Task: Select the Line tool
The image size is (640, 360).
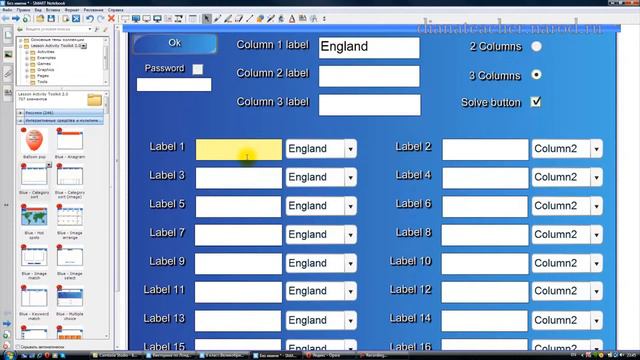Action: [249, 18]
